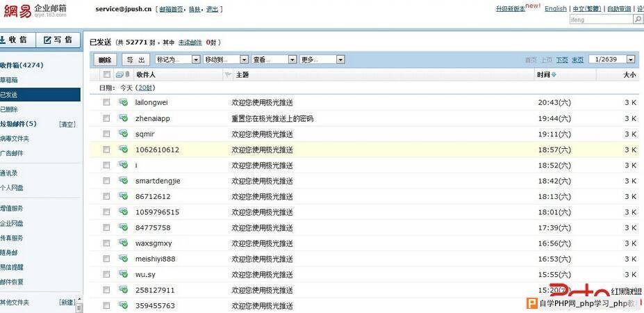This screenshot has width=644, height=313.
Task: Select the 已发送 folder
Action: pyautogui.click(x=40, y=95)
